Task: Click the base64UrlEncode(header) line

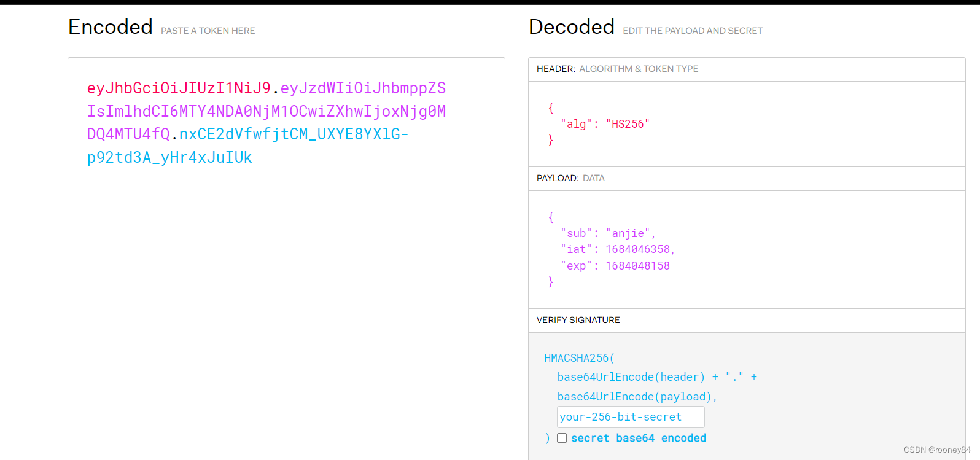Action: pos(657,377)
